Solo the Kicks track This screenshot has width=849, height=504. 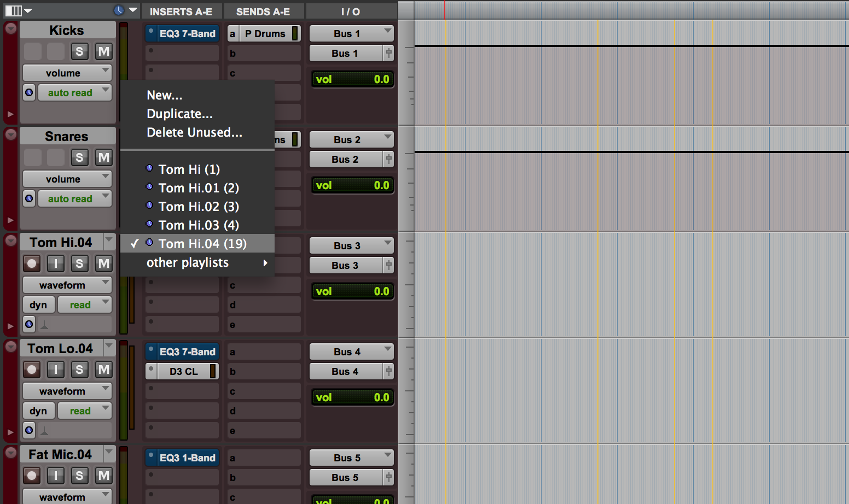click(x=79, y=51)
